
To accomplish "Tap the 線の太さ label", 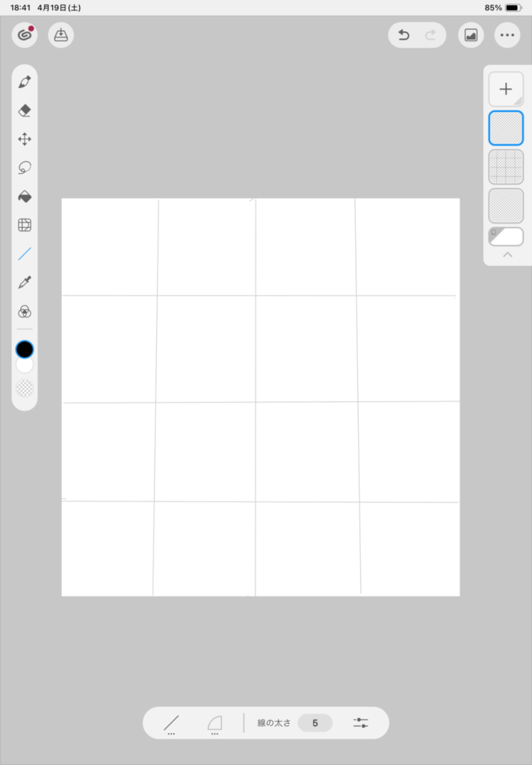I will coord(273,723).
